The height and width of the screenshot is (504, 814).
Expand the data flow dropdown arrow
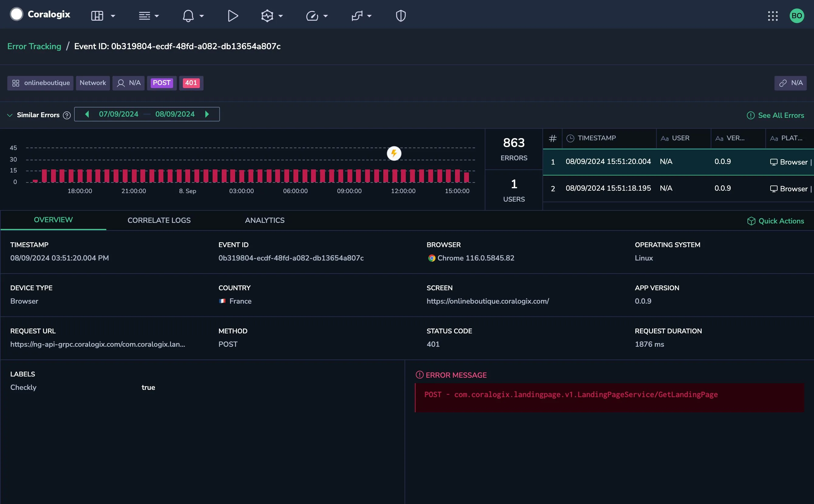pos(369,16)
